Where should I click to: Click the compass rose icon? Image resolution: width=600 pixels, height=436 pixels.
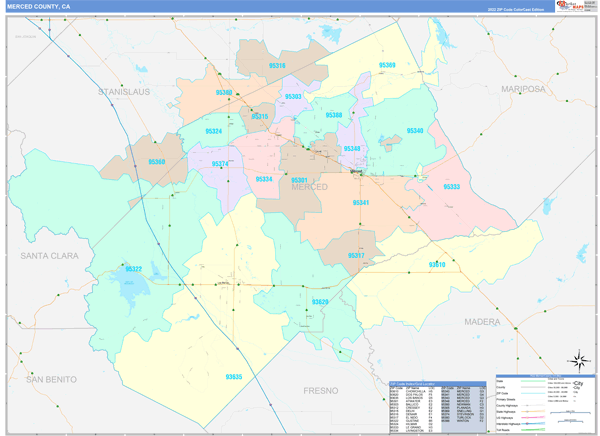(578, 362)
